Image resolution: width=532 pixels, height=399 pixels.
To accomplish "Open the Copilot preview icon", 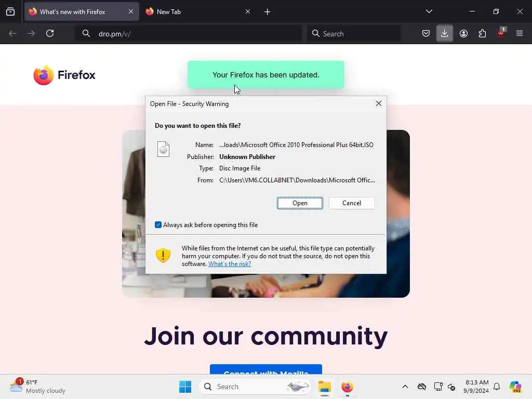I will click(515, 387).
